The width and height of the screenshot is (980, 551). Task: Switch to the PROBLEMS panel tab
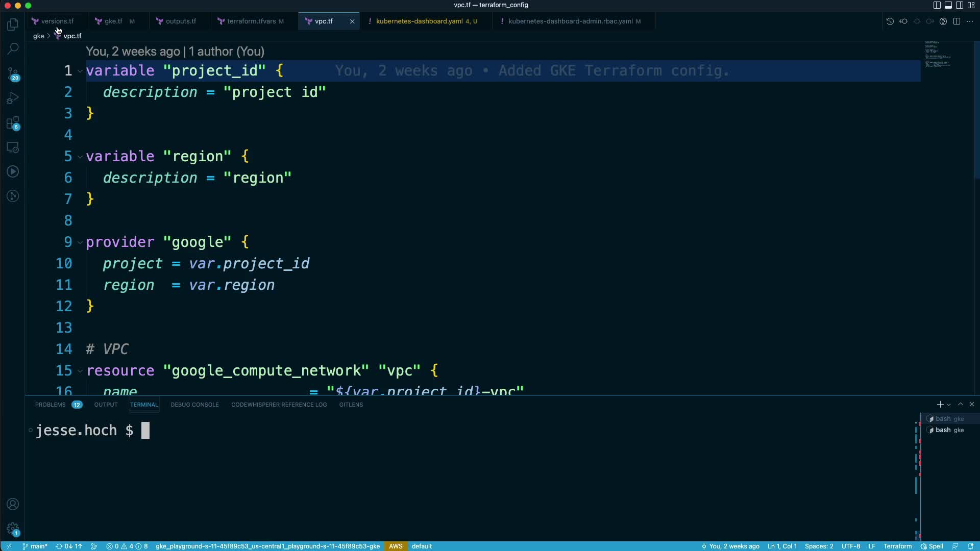tap(50, 405)
